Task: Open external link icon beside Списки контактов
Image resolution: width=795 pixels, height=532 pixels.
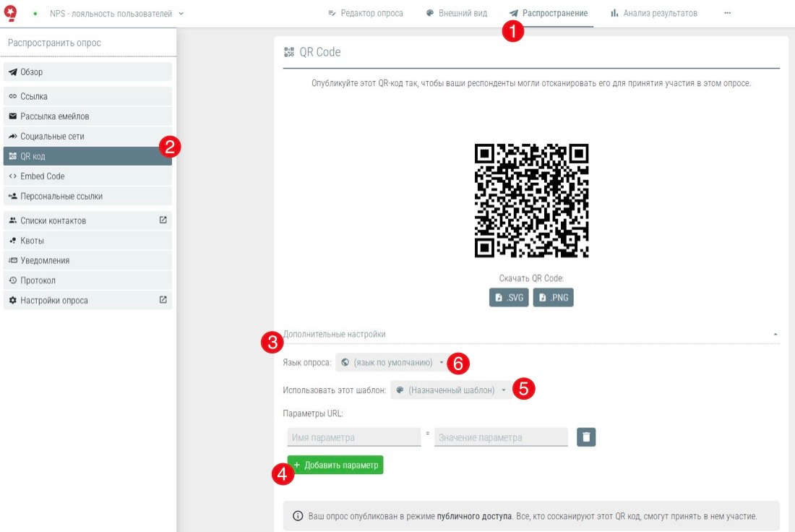Action: tap(163, 220)
